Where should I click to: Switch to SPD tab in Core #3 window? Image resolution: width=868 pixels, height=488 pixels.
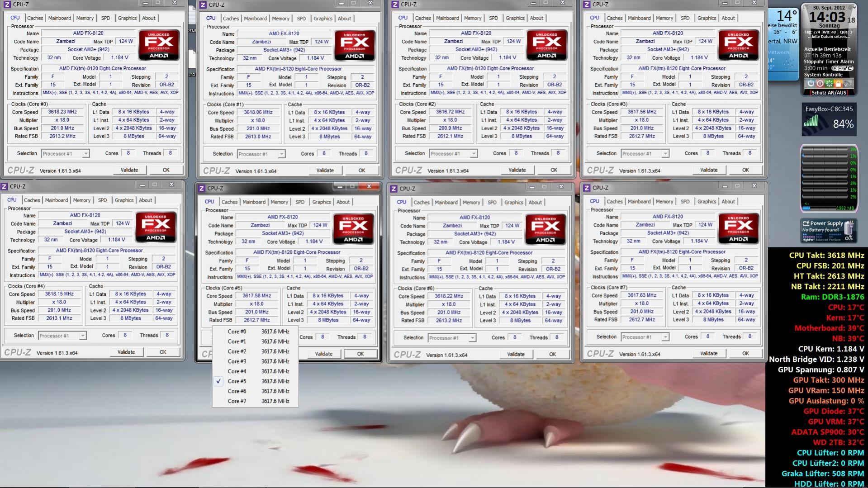(x=685, y=18)
